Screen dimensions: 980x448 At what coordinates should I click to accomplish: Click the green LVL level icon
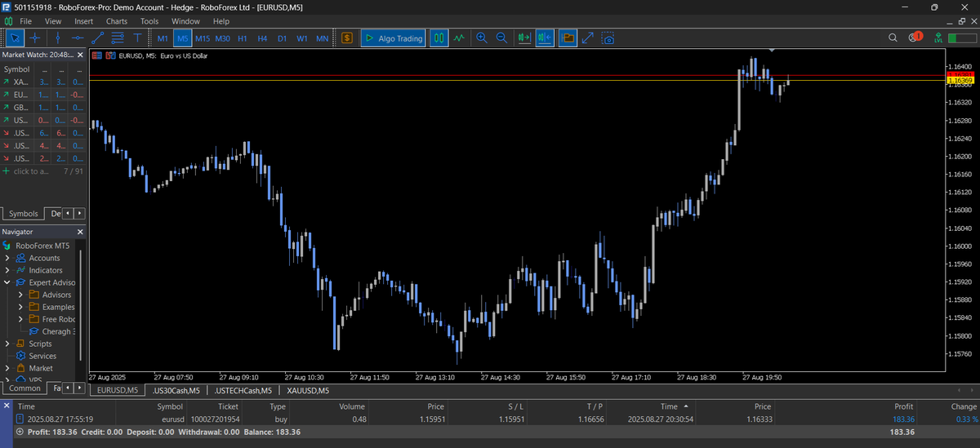[938, 38]
